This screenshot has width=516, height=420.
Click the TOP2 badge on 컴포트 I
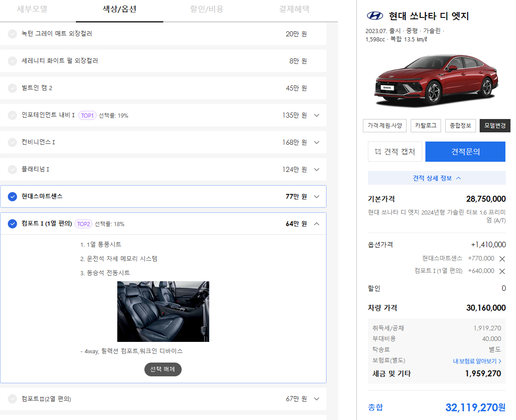(x=84, y=224)
